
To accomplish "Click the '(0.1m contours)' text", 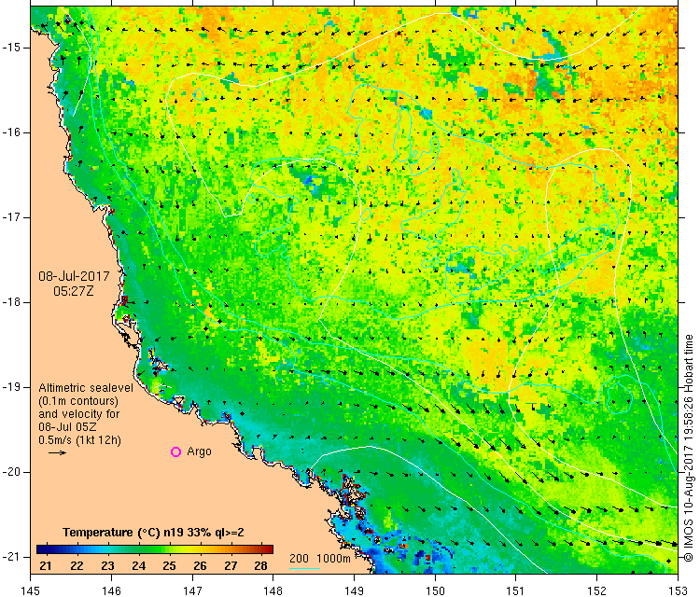I will (x=78, y=401).
